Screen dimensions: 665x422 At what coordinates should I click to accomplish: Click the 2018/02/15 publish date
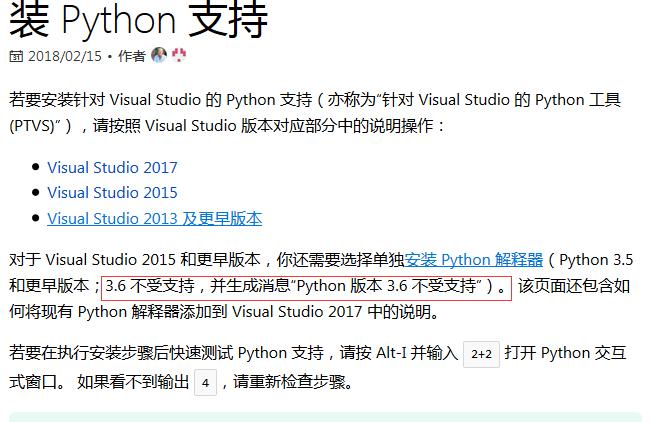[65, 56]
